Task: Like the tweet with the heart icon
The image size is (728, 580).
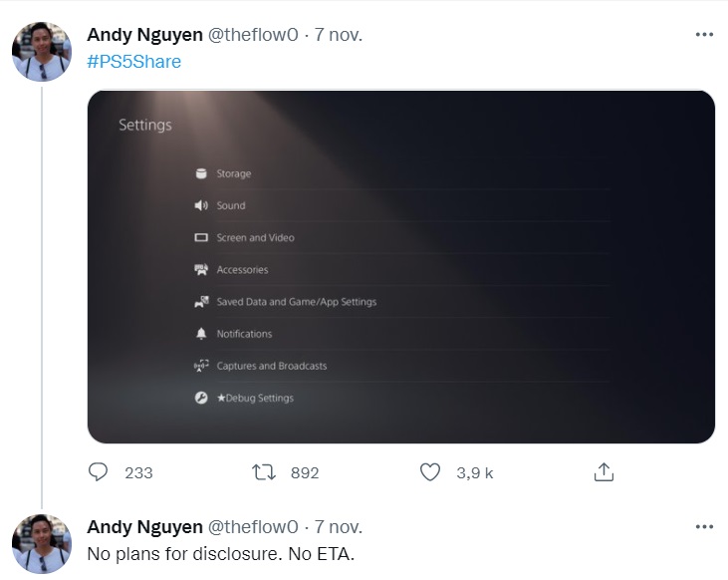Action: tap(430, 472)
